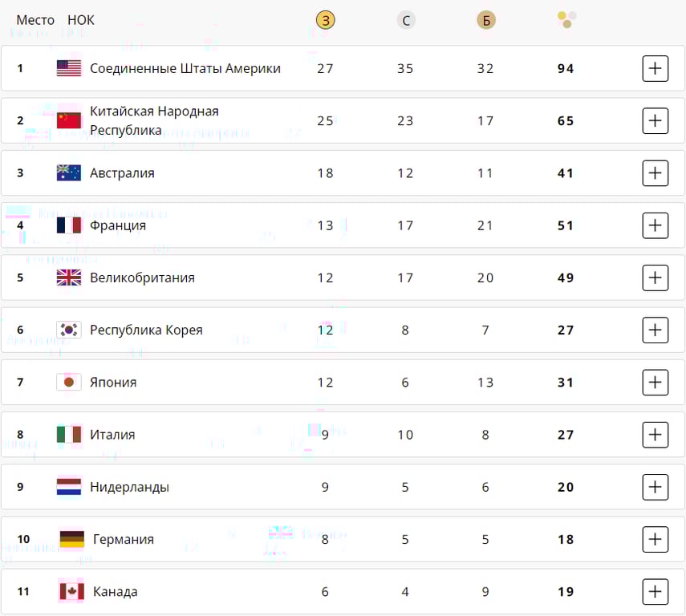Open the Республика Корея country page
Screen dimensions: 686x616
click(147, 330)
